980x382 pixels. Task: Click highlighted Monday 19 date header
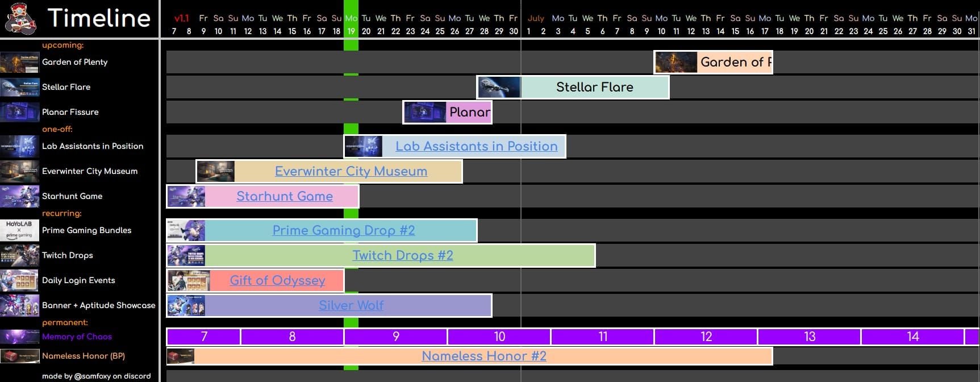[351, 24]
